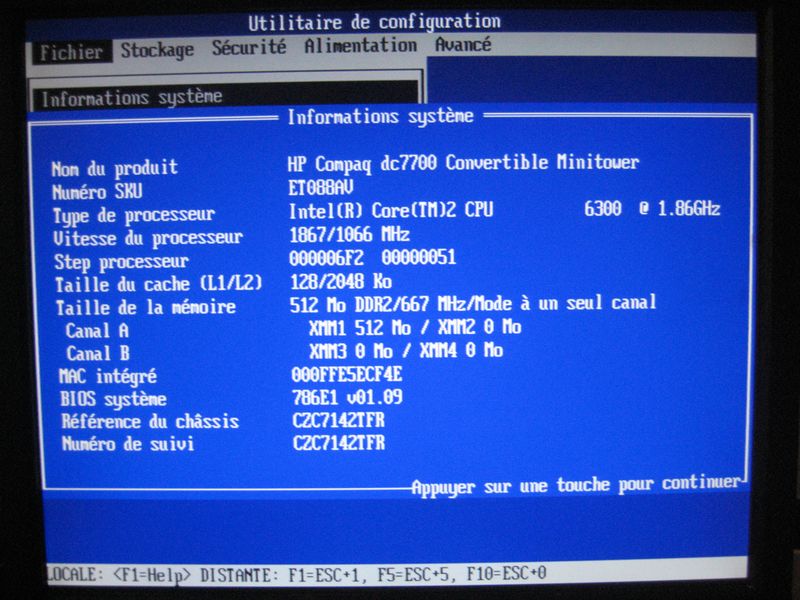The image size is (800, 600).
Task: Click the 'Nom du produit' label
Action: coord(114,167)
